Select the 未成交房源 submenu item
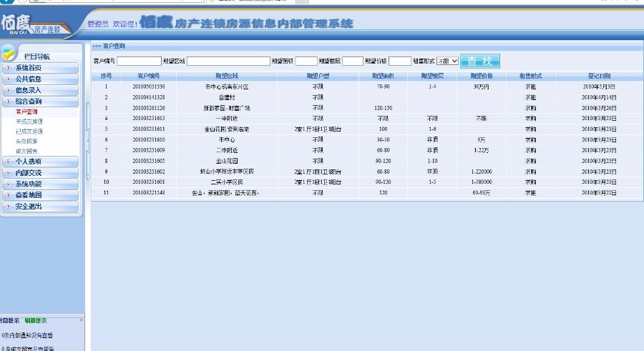 pyautogui.click(x=29, y=122)
